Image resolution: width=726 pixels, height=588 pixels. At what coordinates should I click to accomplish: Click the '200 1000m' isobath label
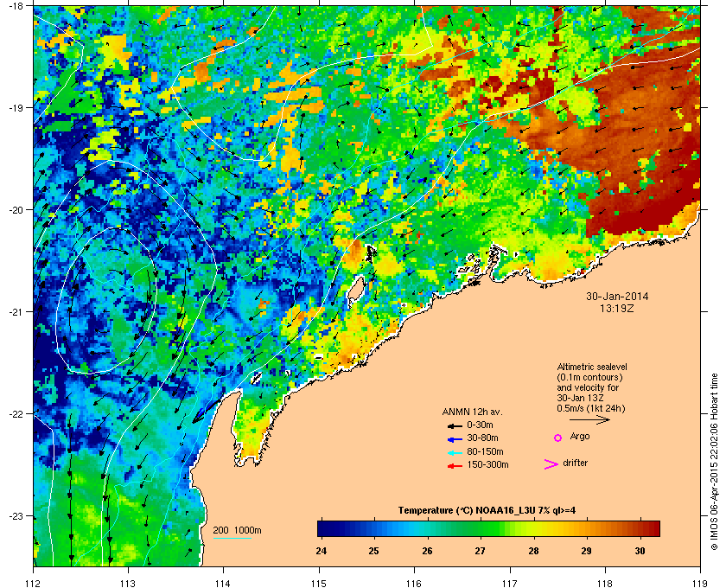pos(237,530)
